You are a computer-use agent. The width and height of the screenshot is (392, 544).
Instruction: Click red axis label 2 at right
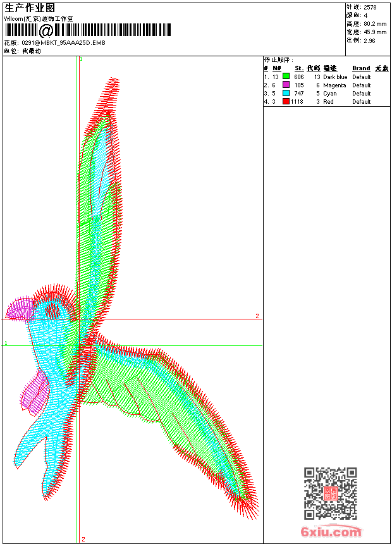click(x=257, y=316)
